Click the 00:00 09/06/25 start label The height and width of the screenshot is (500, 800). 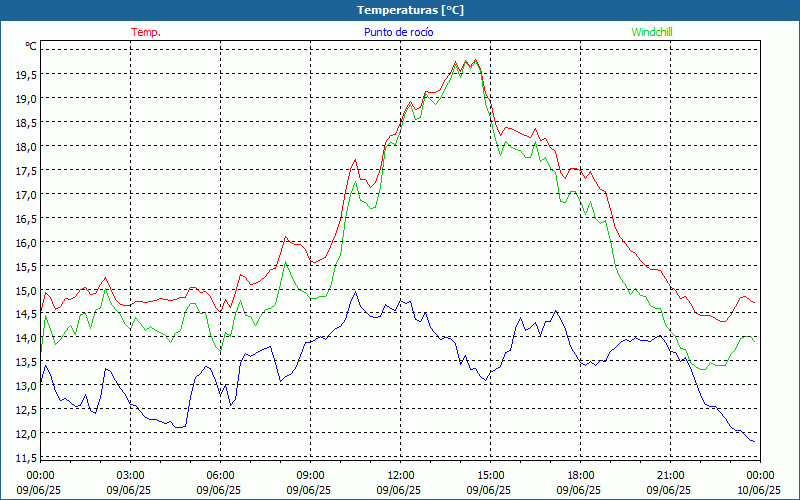39,483
